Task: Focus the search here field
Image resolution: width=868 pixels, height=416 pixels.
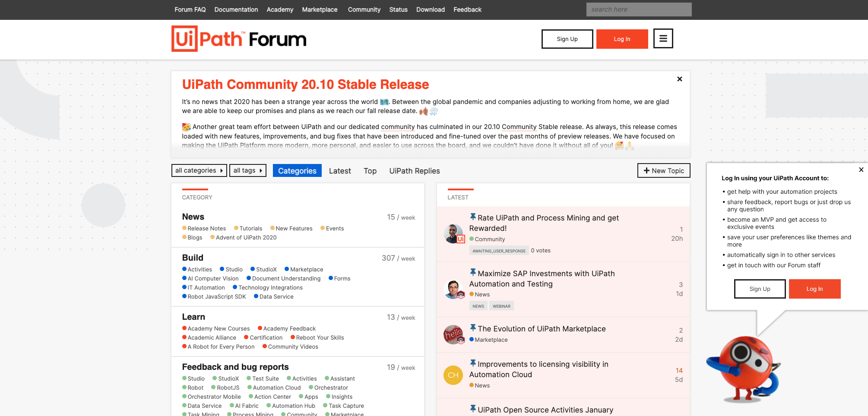Action: (x=639, y=9)
